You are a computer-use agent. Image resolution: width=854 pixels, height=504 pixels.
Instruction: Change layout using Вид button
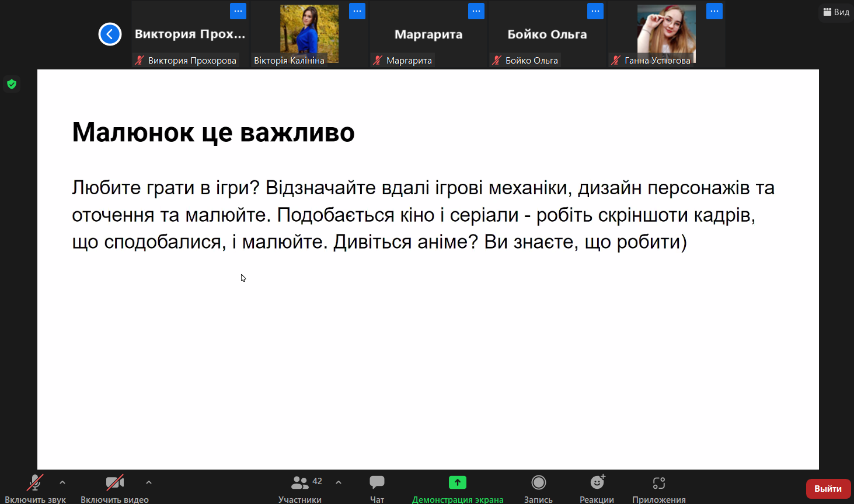pyautogui.click(x=836, y=12)
